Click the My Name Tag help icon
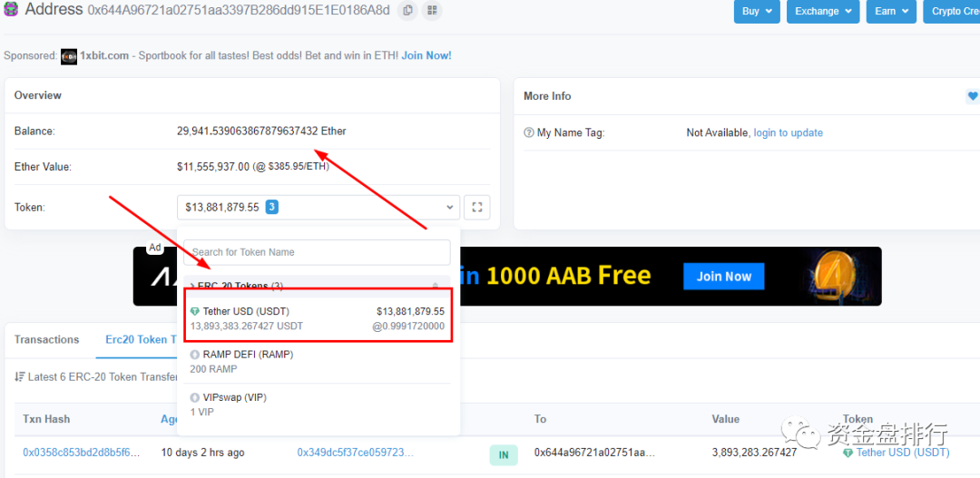The image size is (980, 478). tap(529, 132)
